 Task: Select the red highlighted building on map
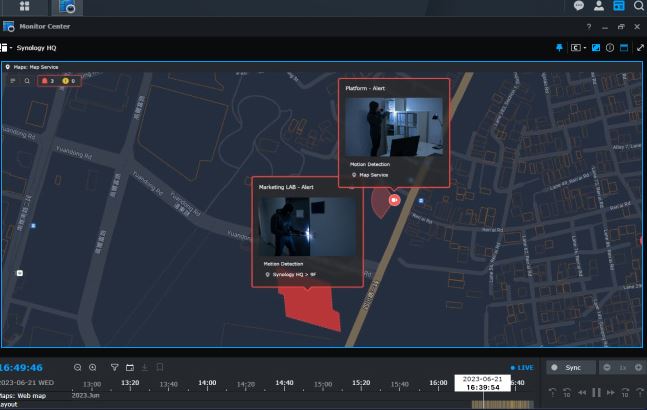(x=312, y=309)
